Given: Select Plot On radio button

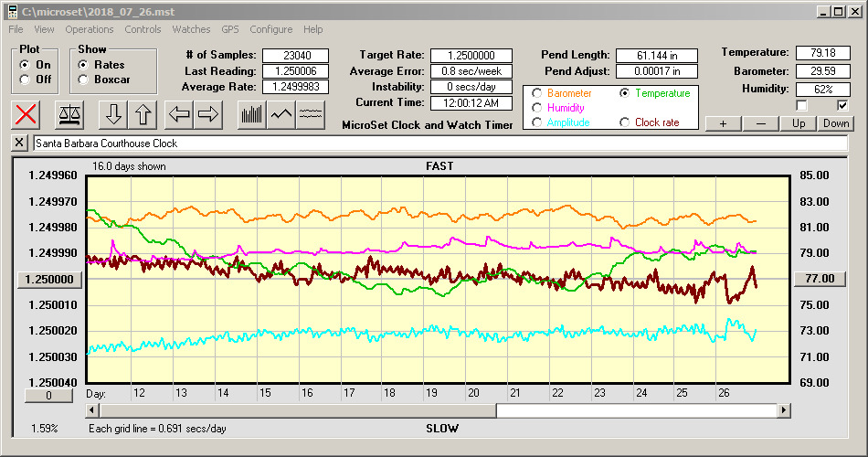Looking at the screenshot, I should point(25,65).
